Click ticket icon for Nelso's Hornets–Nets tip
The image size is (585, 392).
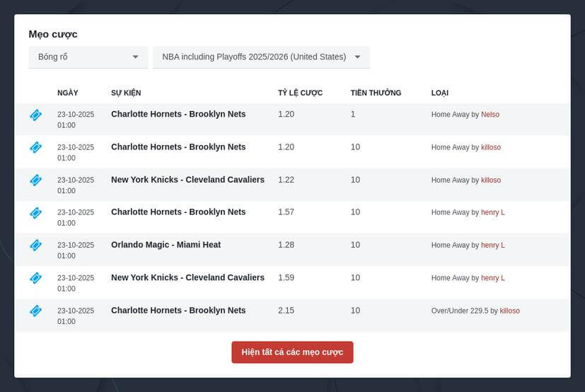(35, 115)
